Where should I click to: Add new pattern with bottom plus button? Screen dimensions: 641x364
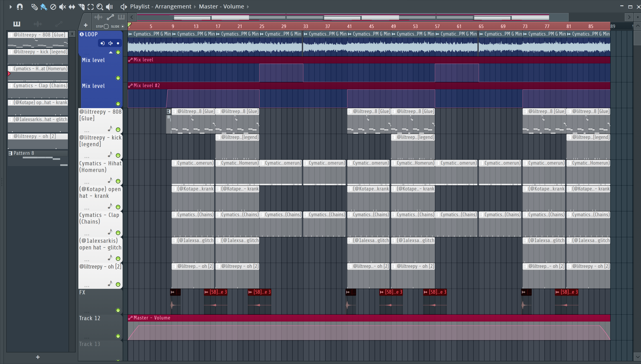(38, 357)
